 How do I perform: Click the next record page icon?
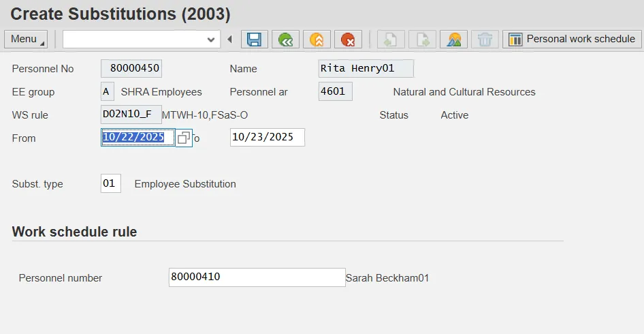click(x=422, y=40)
